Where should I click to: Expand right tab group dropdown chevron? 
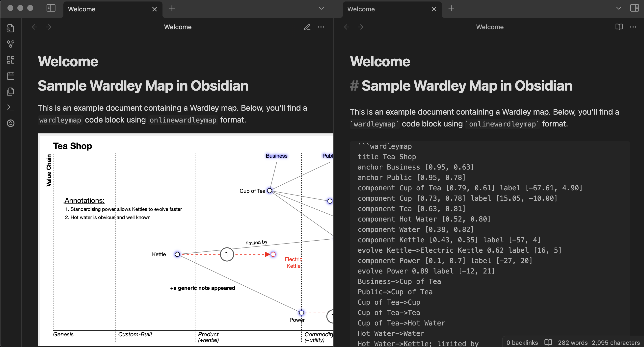tap(618, 8)
